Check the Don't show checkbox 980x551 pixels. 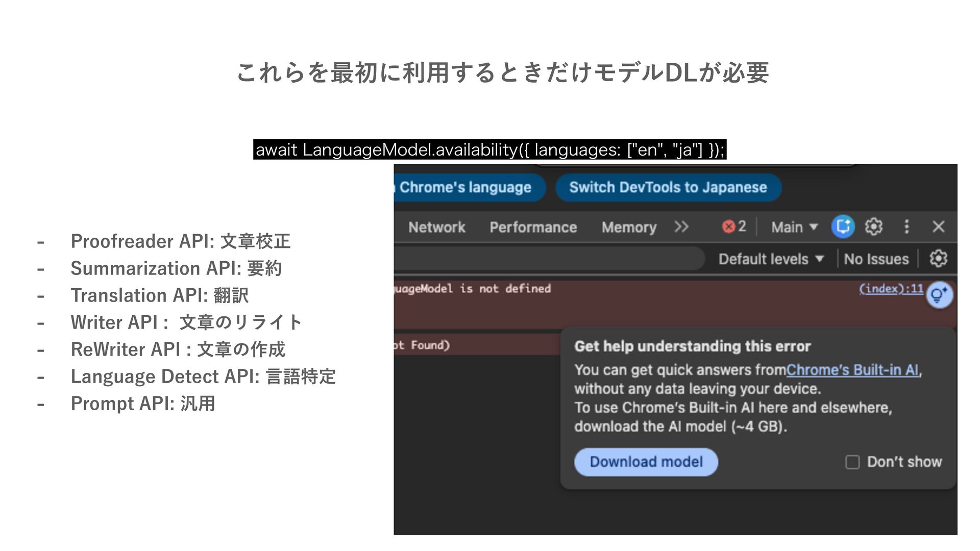(x=852, y=462)
